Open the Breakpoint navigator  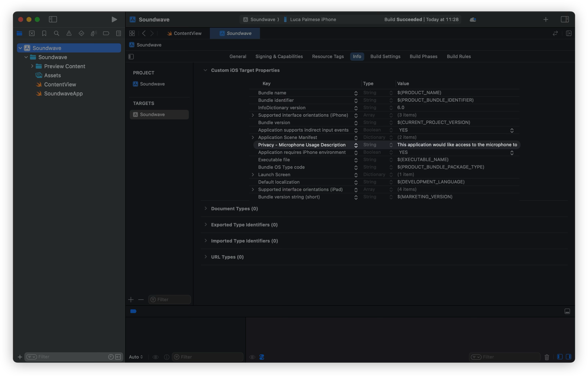click(106, 33)
